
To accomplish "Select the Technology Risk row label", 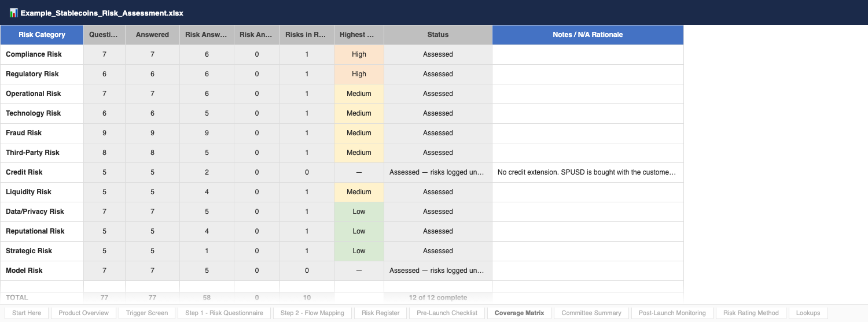I will (42, 113).
